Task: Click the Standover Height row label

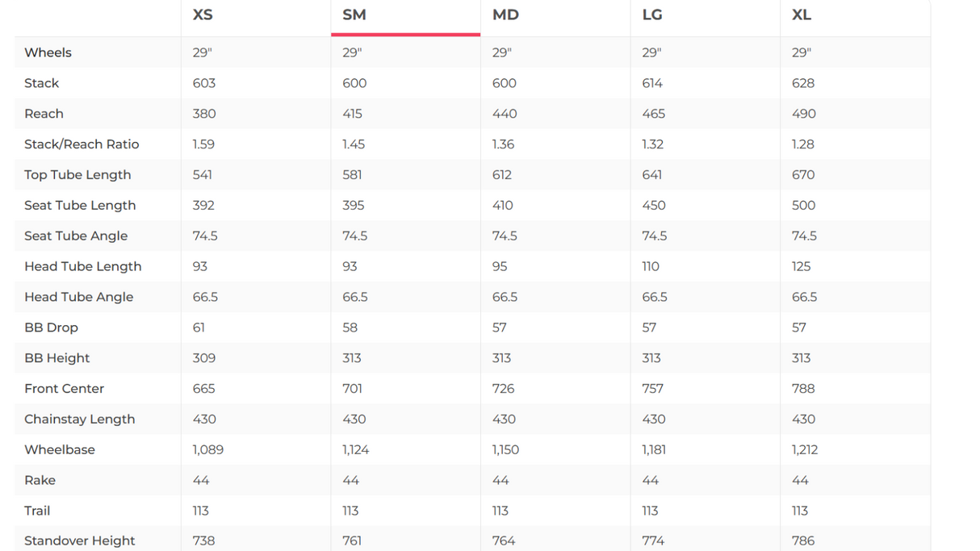Action: [79, 541]
